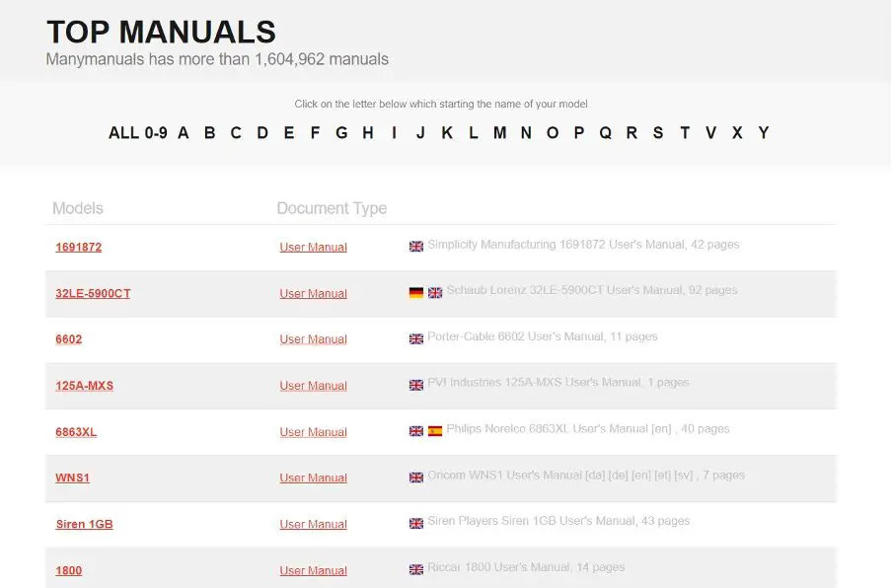Click UK flag icon for Oricom WNS1
The width and height of the screenshot is (892, 588).
click(x=416, y=478)
